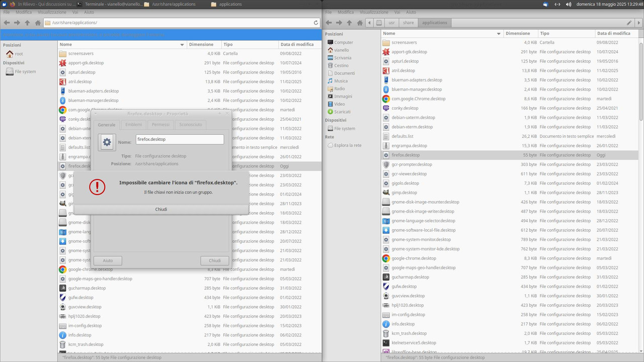
Task: Click the usr path button
Action: pos(391,23)
